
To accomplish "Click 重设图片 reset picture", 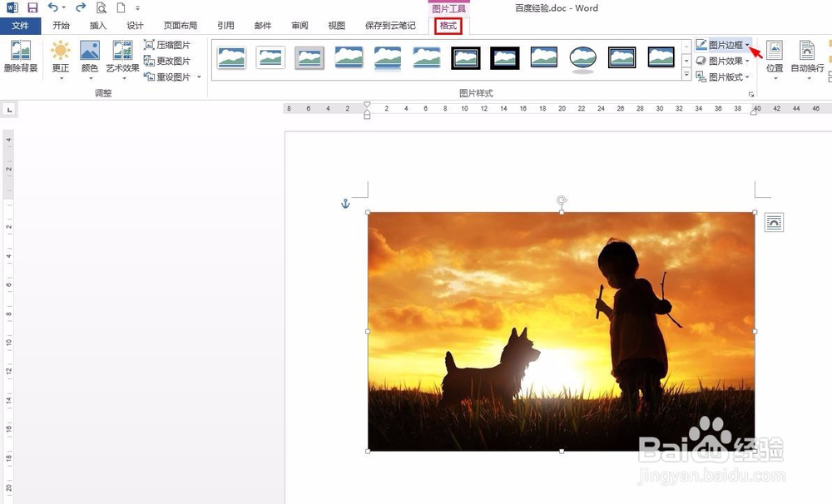I will (x=167, y=77).
